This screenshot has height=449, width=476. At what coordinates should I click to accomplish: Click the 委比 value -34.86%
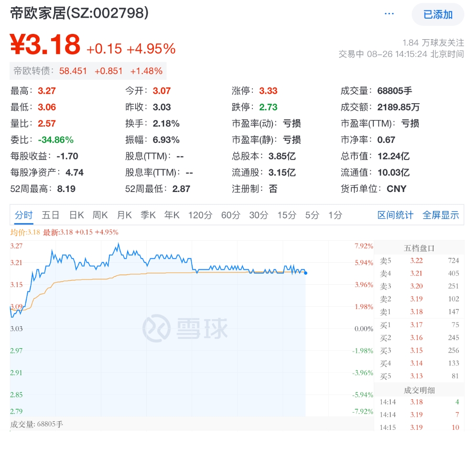pos(55,140)
